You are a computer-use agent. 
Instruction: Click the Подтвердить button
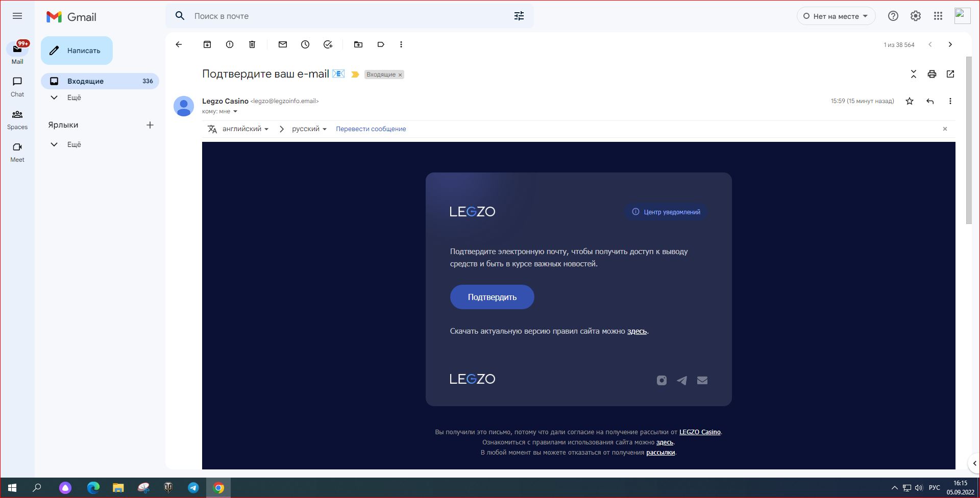click(x=492, y=297)
